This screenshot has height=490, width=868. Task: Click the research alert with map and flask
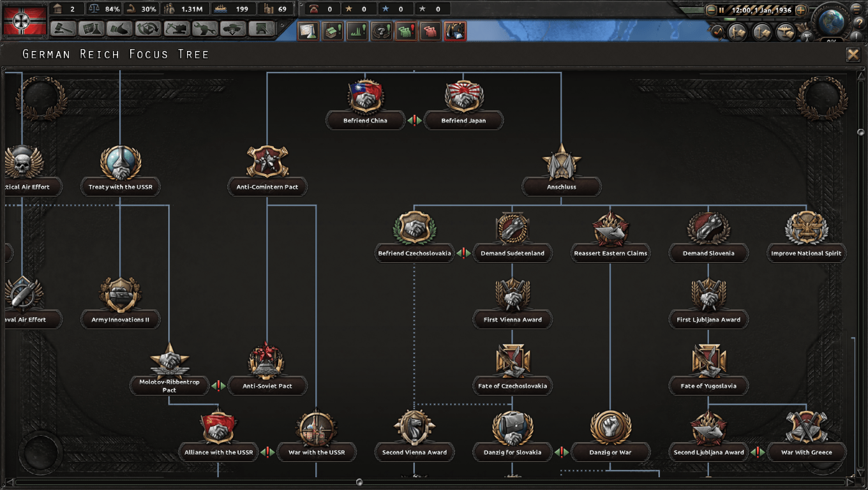click(x=308, y=31)
